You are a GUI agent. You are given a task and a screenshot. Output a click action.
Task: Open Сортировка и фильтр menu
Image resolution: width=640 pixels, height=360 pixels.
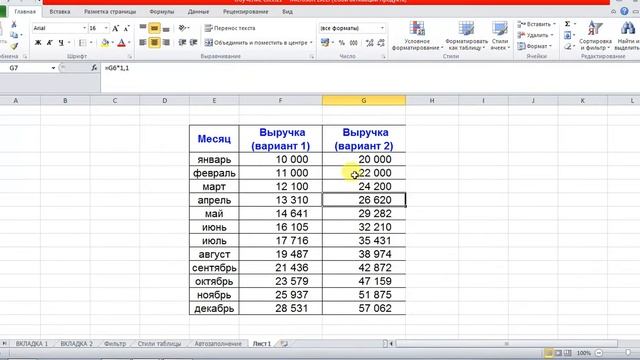pos(596,36)
